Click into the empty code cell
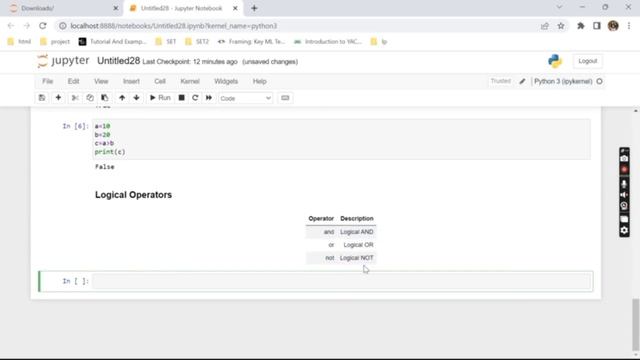Image resolution: width=640 pixels, height=360 pixels. click(341, 281)
